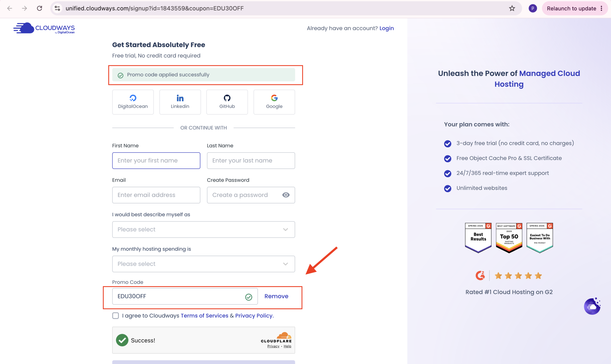611x364 pixels.
Task: Click the Easiest To Do Business With badge
Action: 540,238
